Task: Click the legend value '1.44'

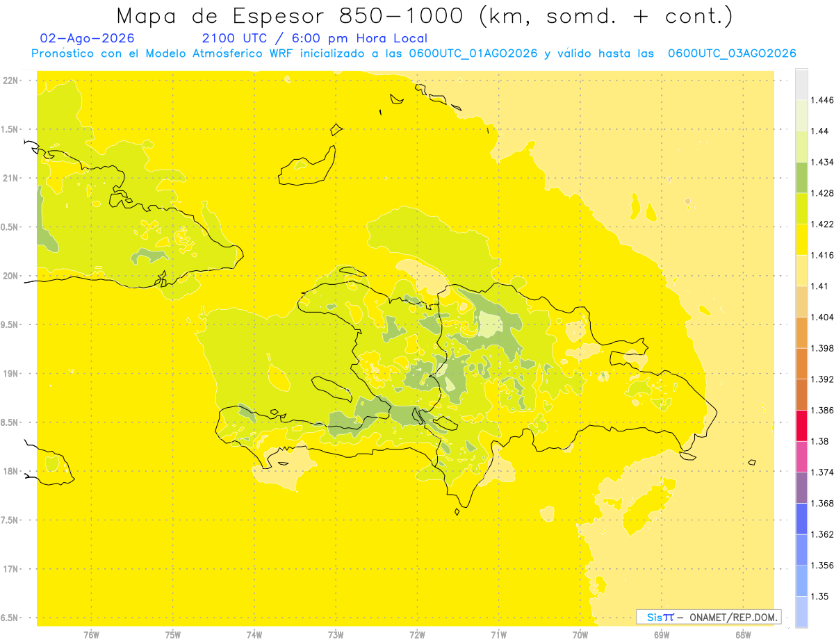Action: (820, 131)
